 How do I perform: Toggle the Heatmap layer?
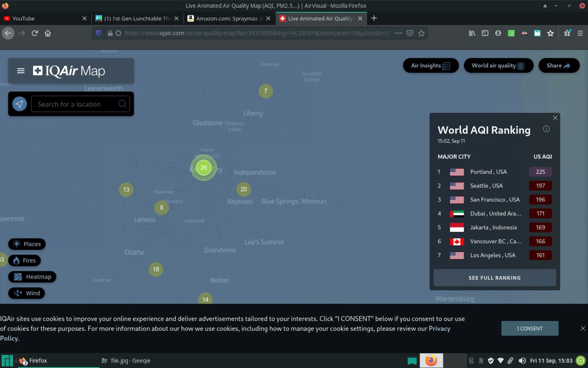tap(32, 277)
